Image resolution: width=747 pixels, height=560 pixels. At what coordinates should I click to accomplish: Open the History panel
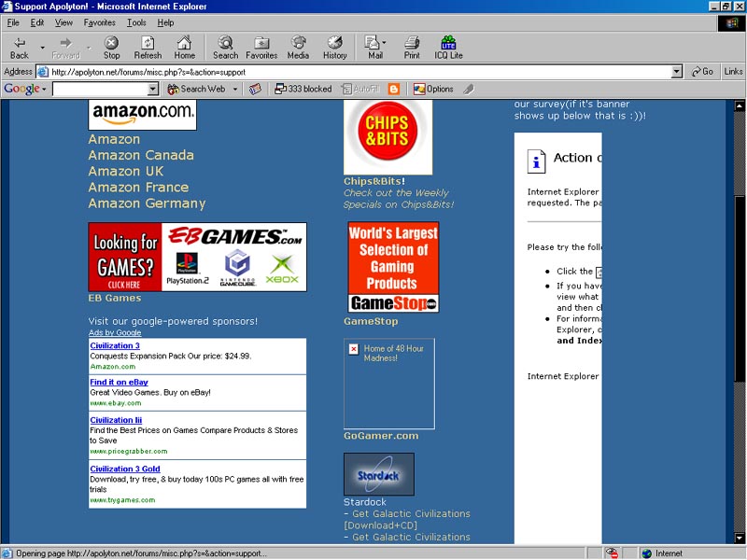click(x=334, y=48)
